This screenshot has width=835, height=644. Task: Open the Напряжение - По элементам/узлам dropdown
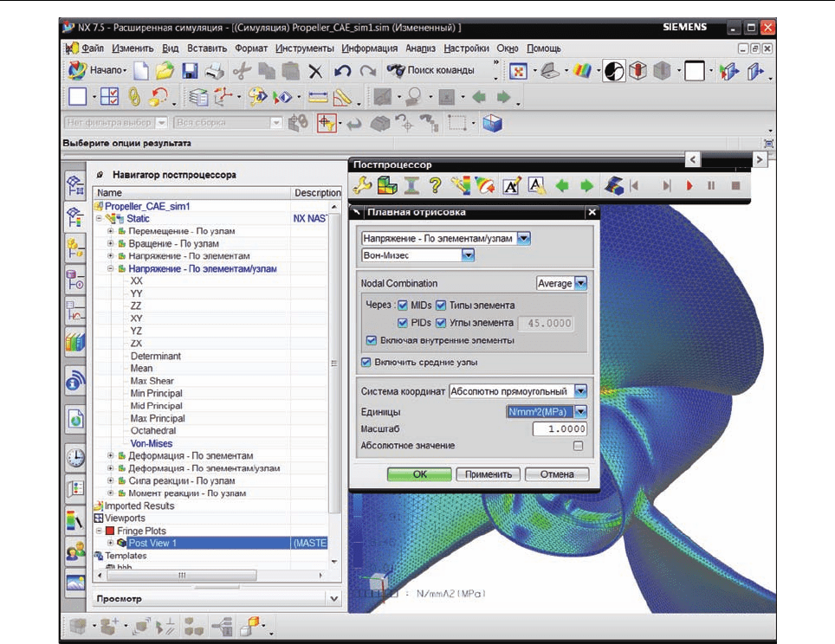[524, 238]
